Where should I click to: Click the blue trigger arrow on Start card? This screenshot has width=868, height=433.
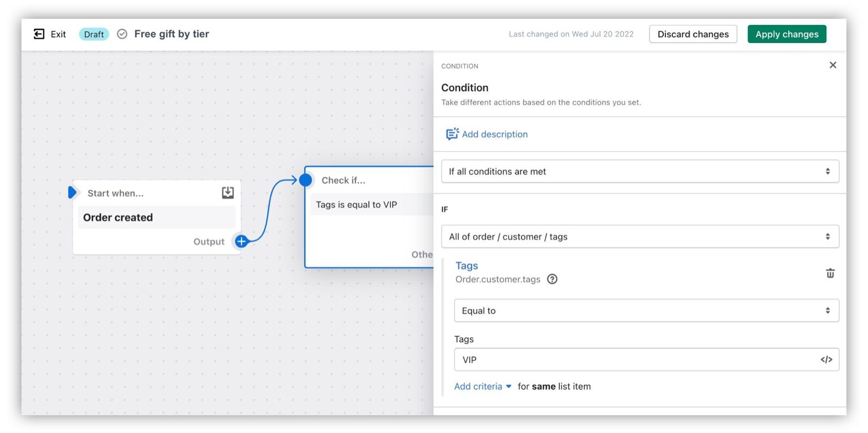[72, 192]
